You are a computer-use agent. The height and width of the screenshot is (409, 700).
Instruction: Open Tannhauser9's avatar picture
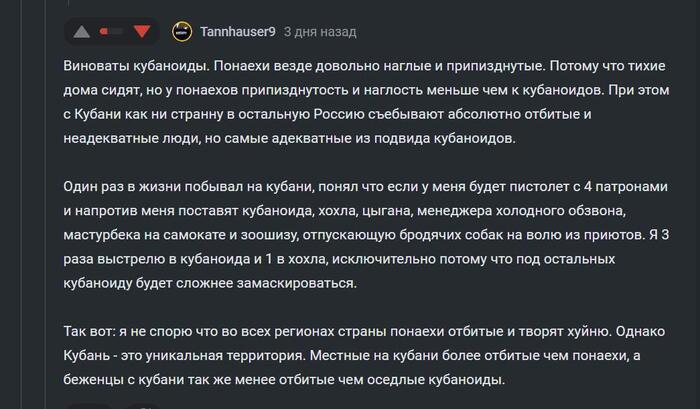(182, 32)
